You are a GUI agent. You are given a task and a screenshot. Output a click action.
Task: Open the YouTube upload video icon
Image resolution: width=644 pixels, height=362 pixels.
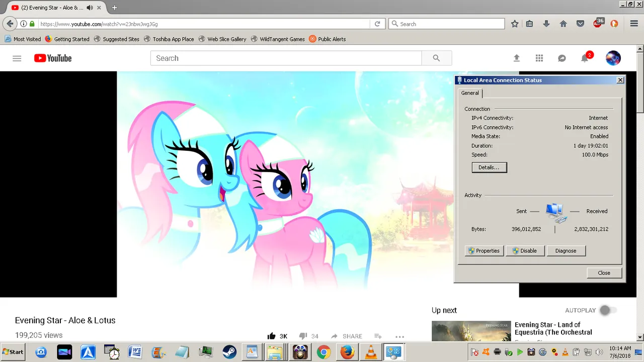516,58
